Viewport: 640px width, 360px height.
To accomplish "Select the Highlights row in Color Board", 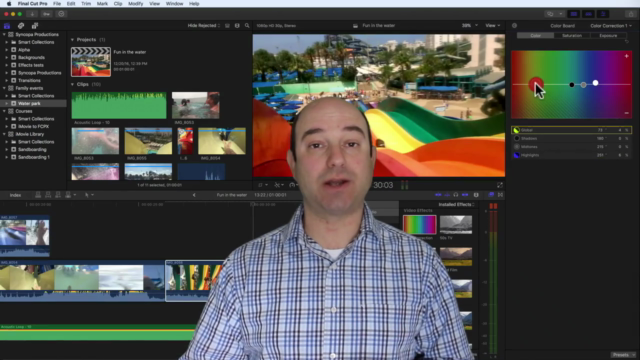I will point(571,155).
